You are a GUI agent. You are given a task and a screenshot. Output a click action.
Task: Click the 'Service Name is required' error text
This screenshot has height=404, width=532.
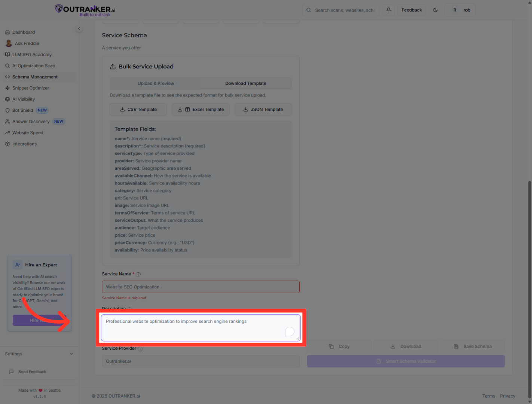124,298
